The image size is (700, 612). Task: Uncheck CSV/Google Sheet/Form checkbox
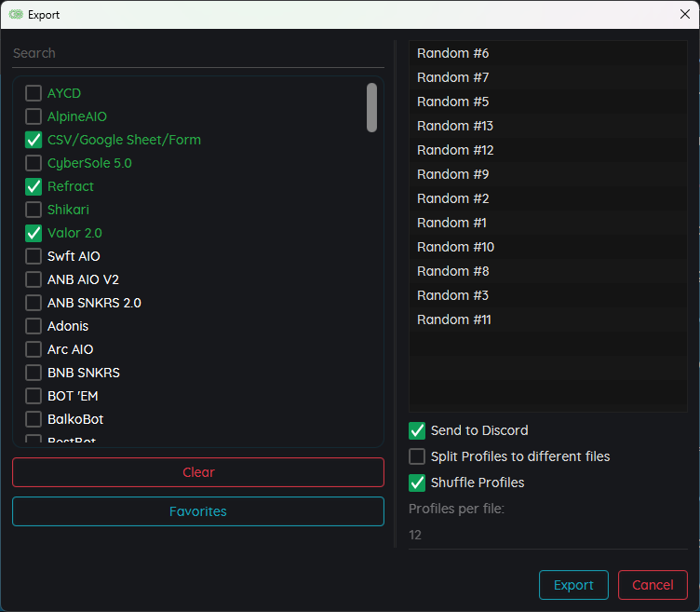click(34, 140)
